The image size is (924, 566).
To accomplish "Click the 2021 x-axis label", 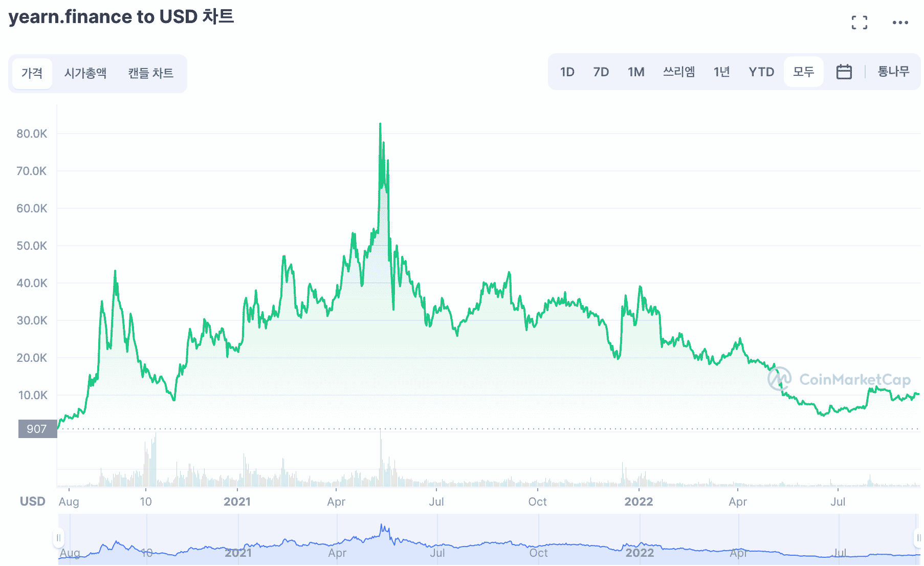I will 237,502.
